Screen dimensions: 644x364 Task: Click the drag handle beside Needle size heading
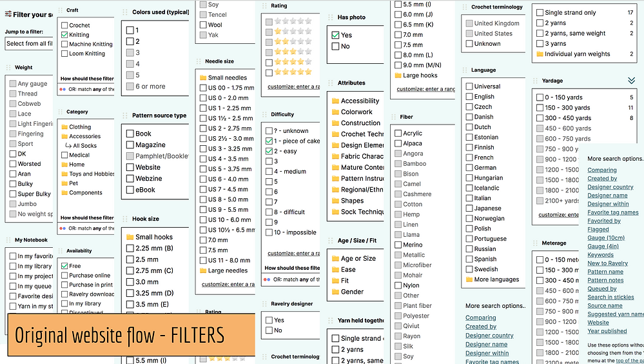[199, 62]
